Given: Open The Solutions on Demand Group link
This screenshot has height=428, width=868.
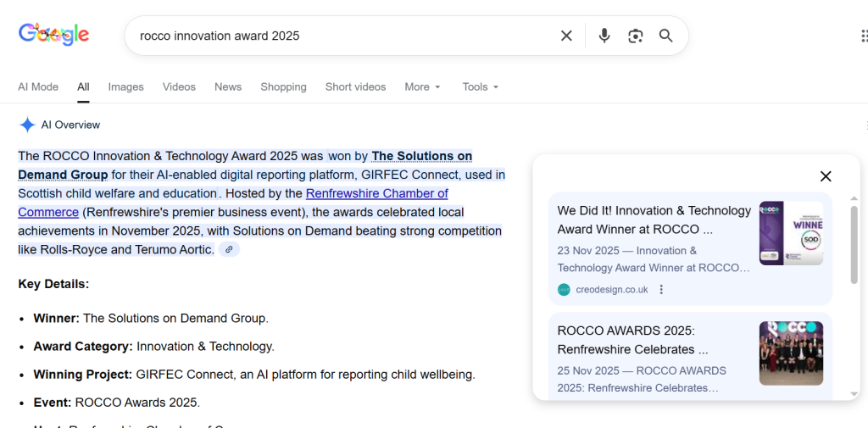Looking at the screenshot, I should (421, 156).
